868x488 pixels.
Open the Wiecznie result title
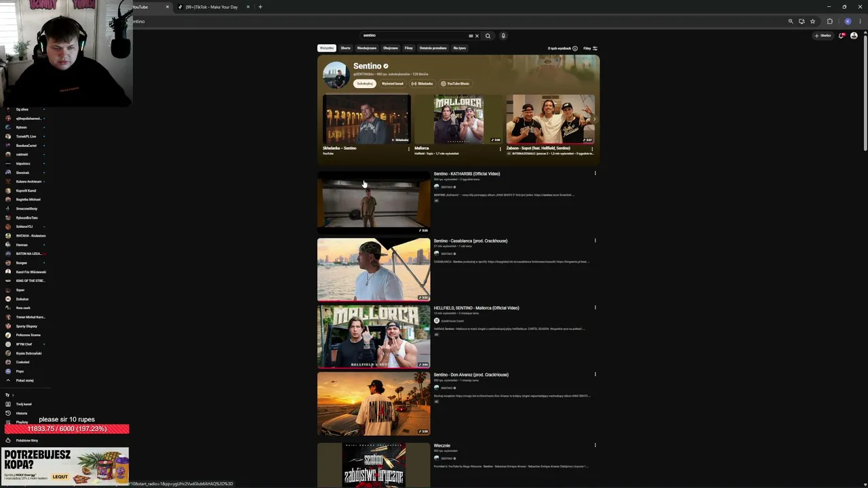(x=442, y=446)
